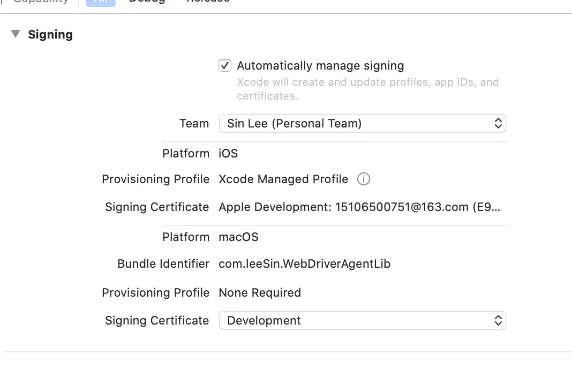Click the Provisioning Profile info icon
This screenshot has width=572, height=392.
coord(364,179)
